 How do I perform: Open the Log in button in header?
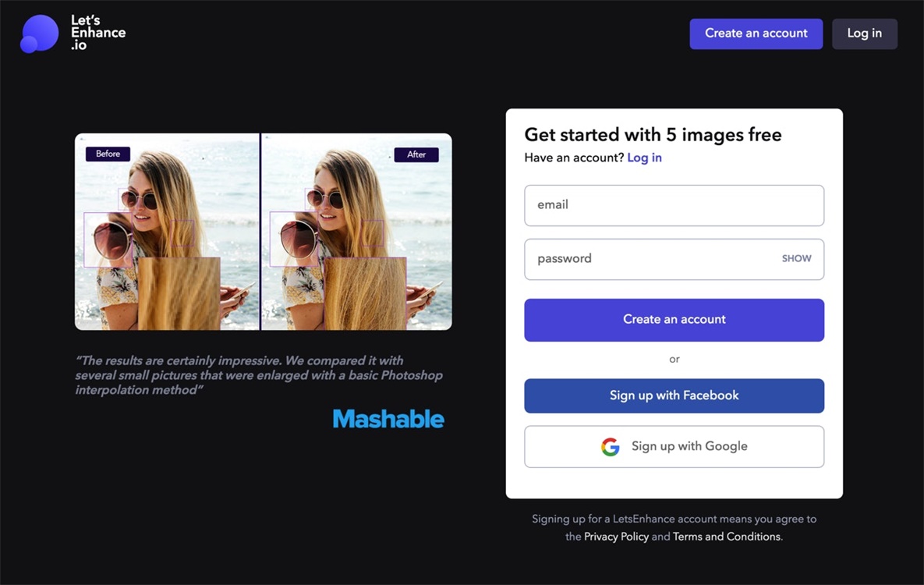pos(864,34)
